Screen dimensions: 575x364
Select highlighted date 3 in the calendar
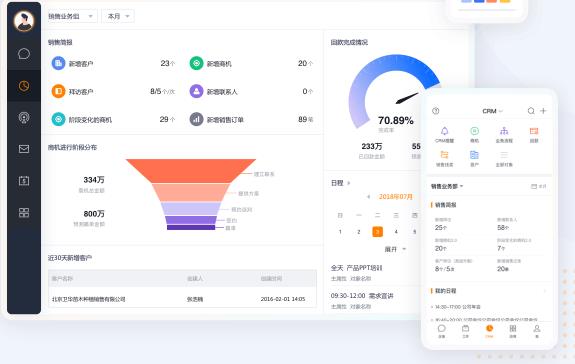point(377,232)
